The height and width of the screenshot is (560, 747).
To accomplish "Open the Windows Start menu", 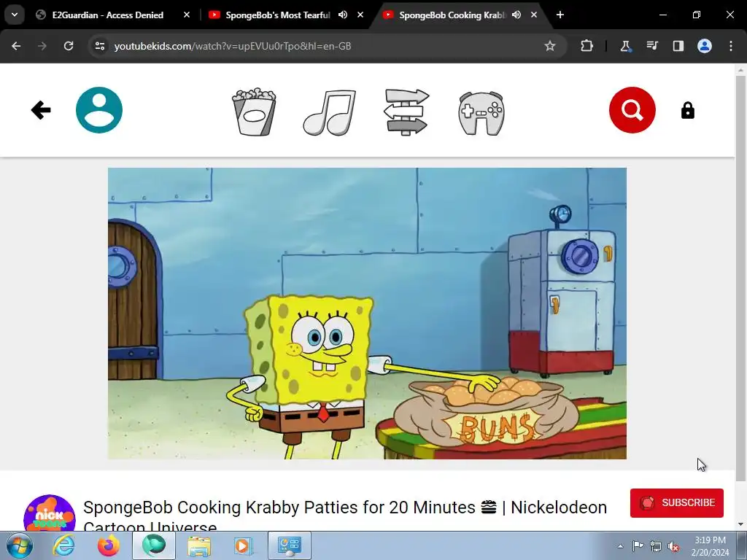I will [x=19, y=545].
